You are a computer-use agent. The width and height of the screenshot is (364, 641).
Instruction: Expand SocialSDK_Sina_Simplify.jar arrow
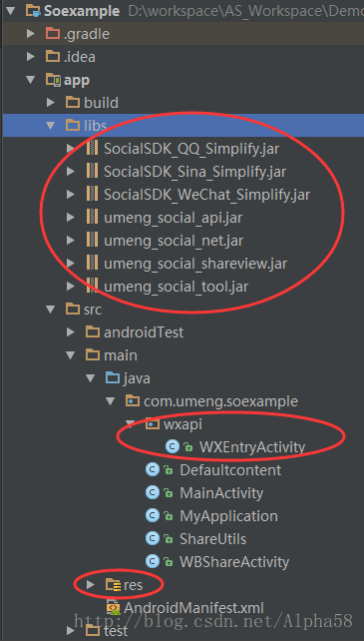pyautogui.click(x=71, y=172)
